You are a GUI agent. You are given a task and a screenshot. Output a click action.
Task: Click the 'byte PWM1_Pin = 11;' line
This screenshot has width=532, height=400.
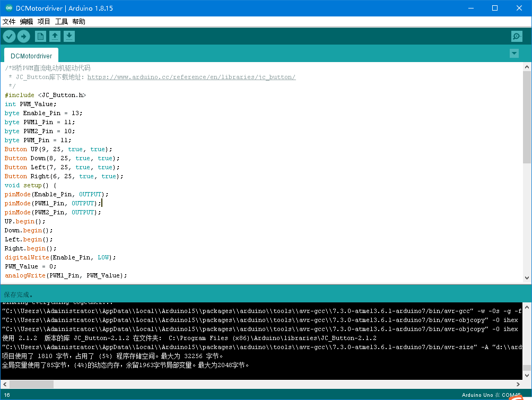click(x=40, y=122)
